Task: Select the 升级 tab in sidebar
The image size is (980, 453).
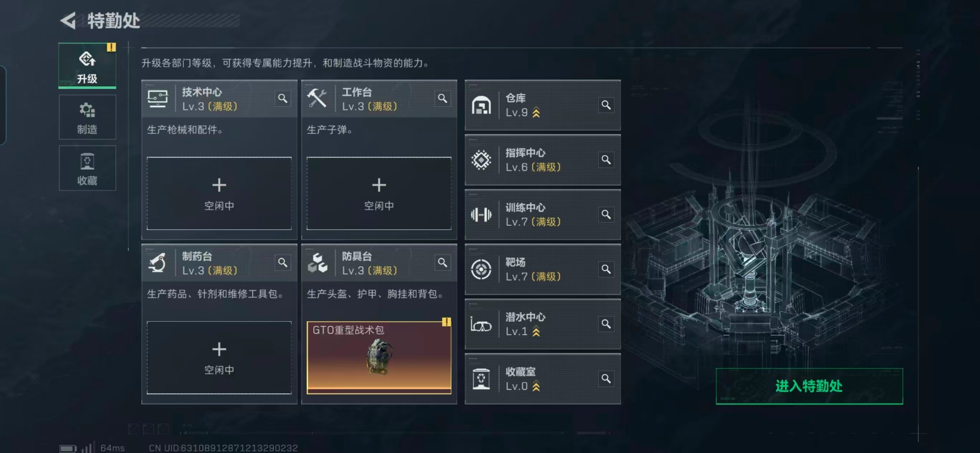Action: (87, 66)
